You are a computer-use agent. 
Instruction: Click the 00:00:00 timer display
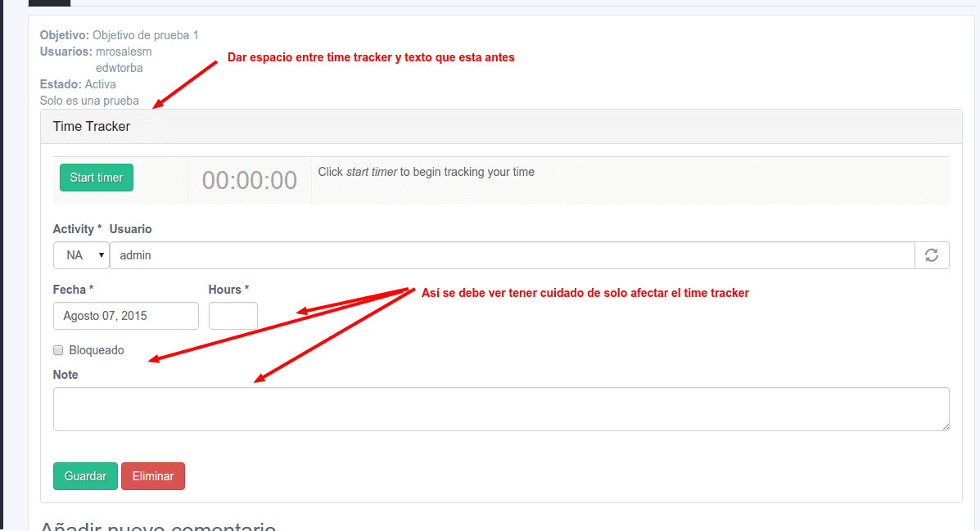(250, 180)
